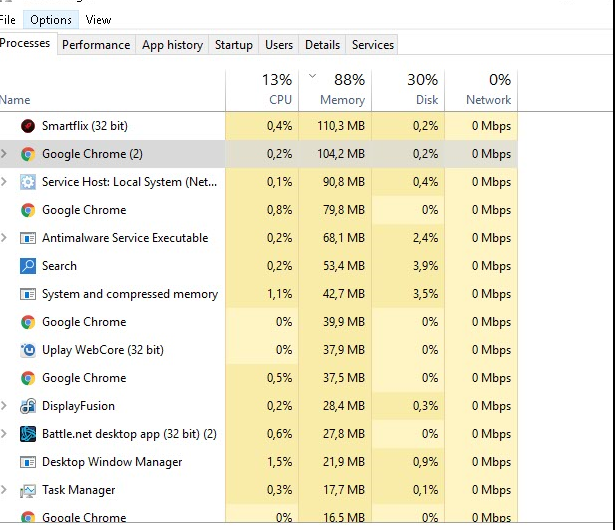This screenshot has height=530, width=615.
Task: Sort by the 0% Network column header
Action: coord(481,90)
